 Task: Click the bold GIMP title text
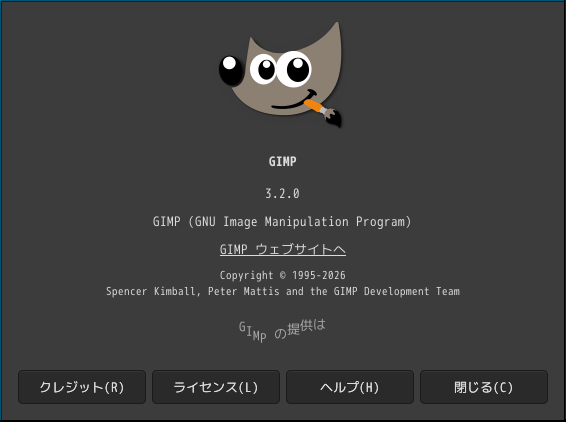(283, 161)
